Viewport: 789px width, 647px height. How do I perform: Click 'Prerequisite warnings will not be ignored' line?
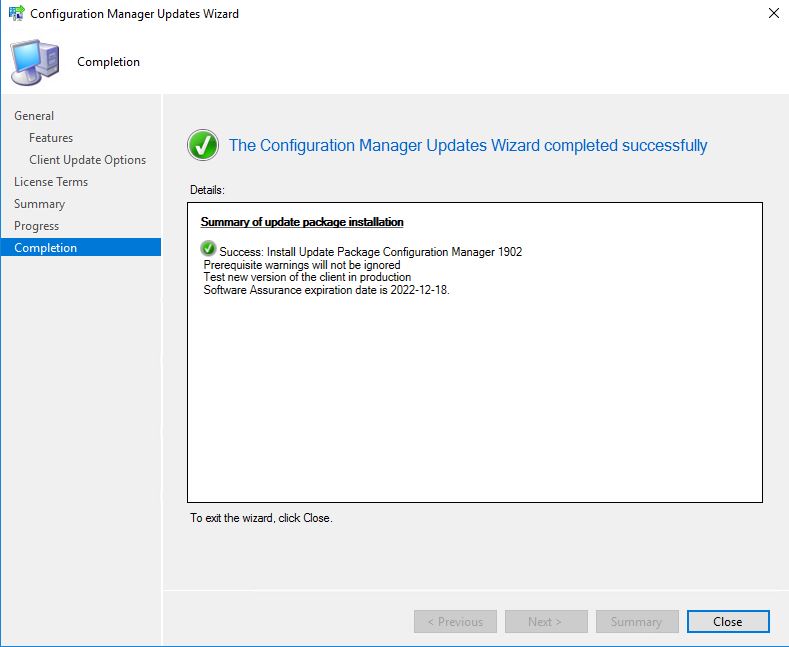tap(302, 265)
